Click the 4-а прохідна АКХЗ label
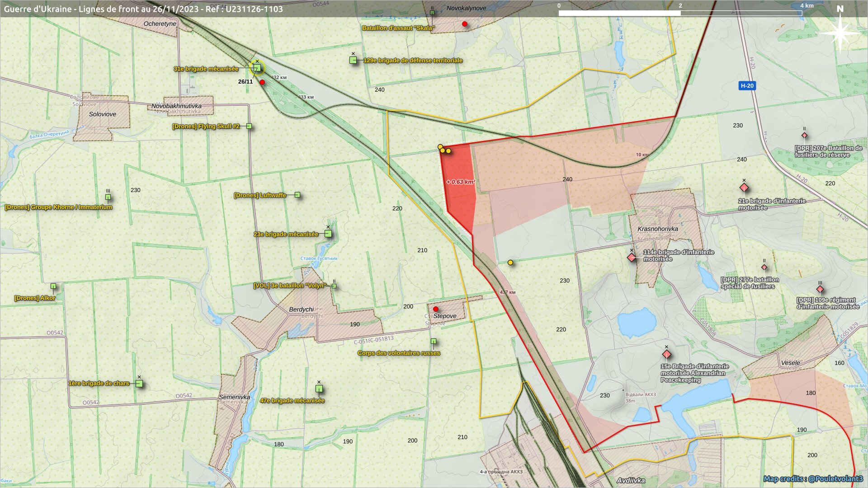The height and width of the screenshot is (488, 868). 501,472
